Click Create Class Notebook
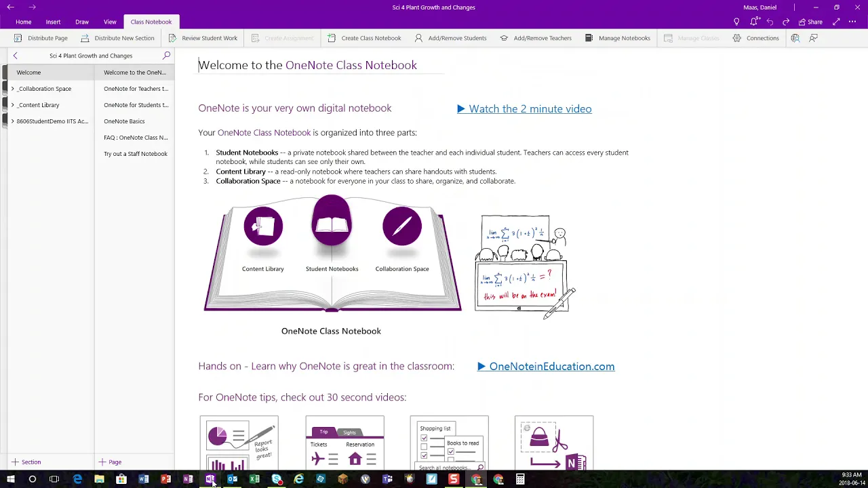The height and width of the screenshot is (488, 868). (364, 38)
